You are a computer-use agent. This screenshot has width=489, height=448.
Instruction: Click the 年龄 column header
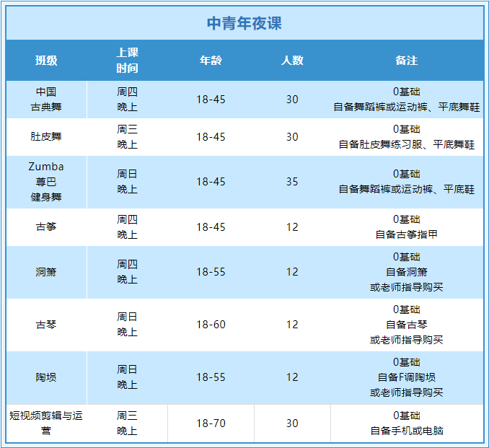tap(211, 61)
